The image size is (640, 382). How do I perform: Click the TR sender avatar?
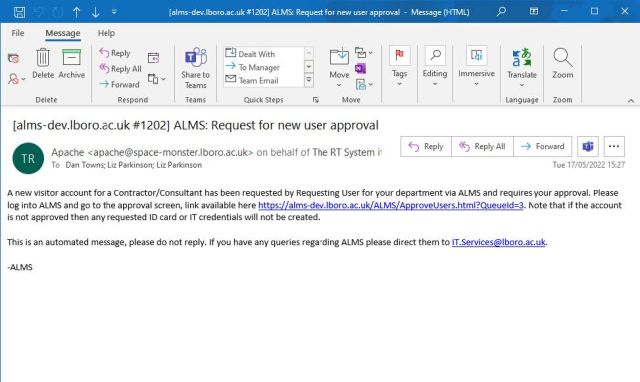pyautogui.click(x=28, y=158)
